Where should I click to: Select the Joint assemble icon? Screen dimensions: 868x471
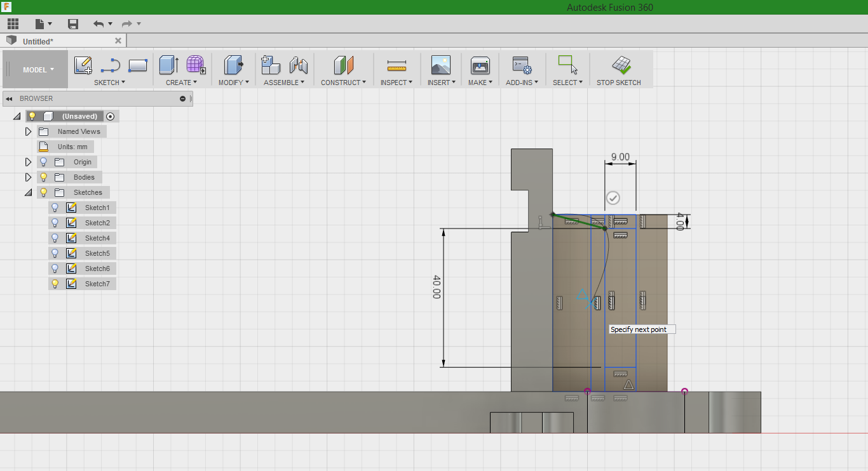[299, 65]
